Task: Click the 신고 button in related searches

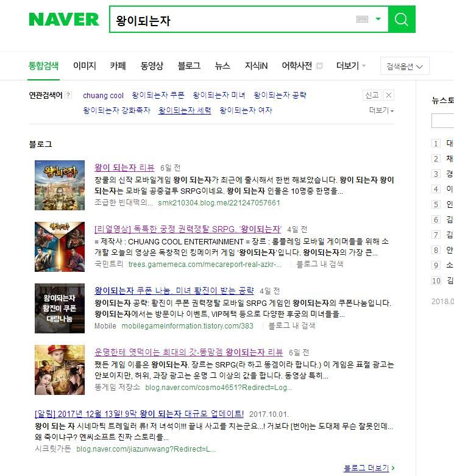Action: tap(372, 95)
